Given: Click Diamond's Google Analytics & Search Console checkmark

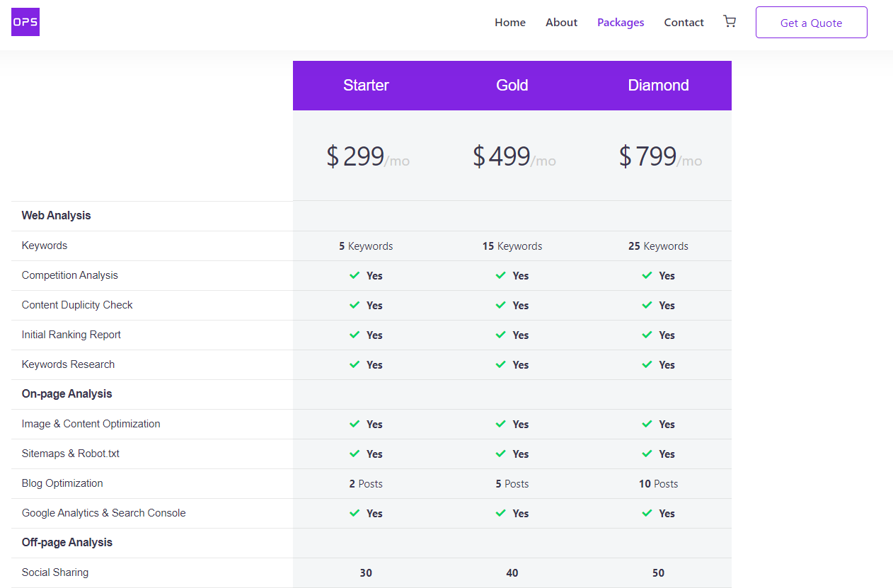Looking at the screenshot, I should coord(647,513).
